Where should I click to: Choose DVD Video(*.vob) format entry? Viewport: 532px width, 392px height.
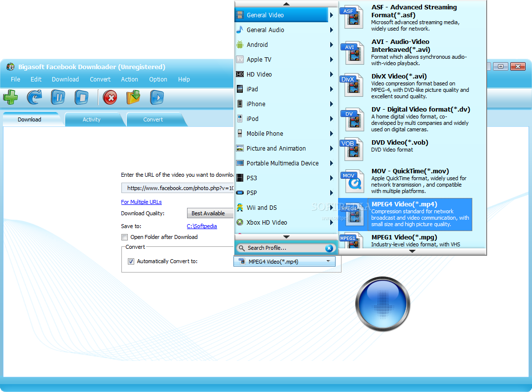(405, 149)
